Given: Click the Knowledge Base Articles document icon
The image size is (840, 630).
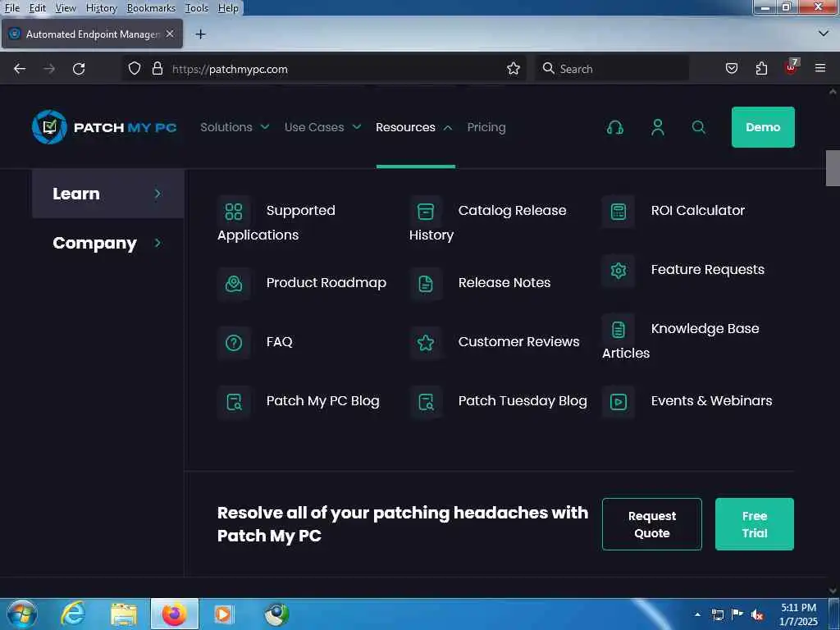Looking at the screenshot, I should 619,330.
